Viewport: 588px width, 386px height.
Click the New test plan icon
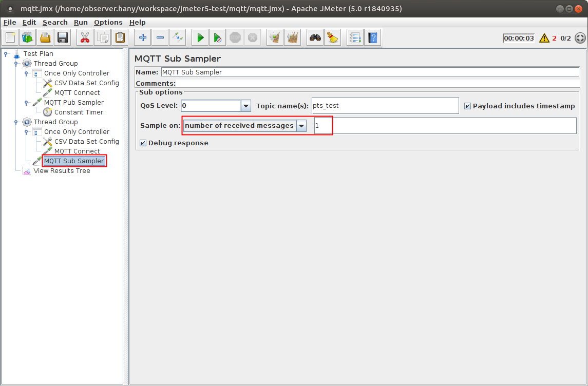(10, 37)
